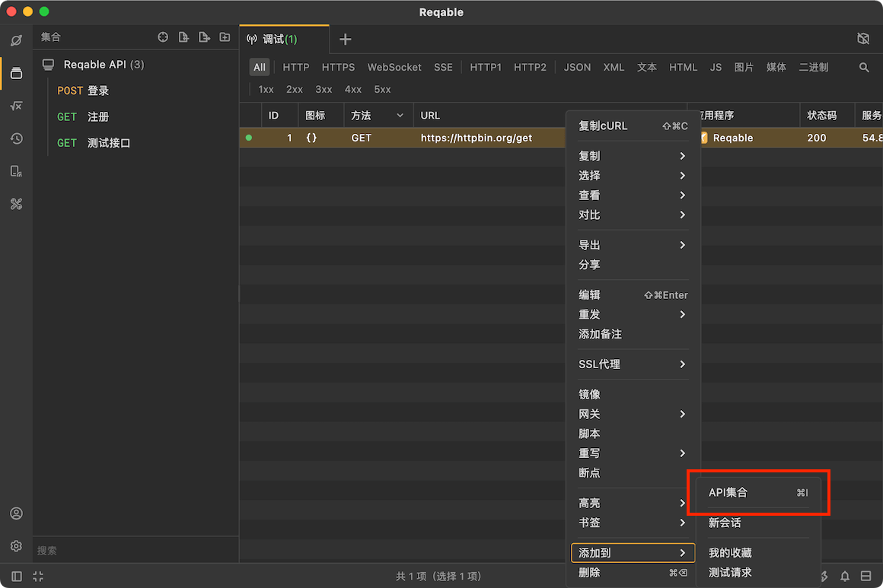
Task: Open the 方法 column dropdown arrow
Action: (400, 116)
